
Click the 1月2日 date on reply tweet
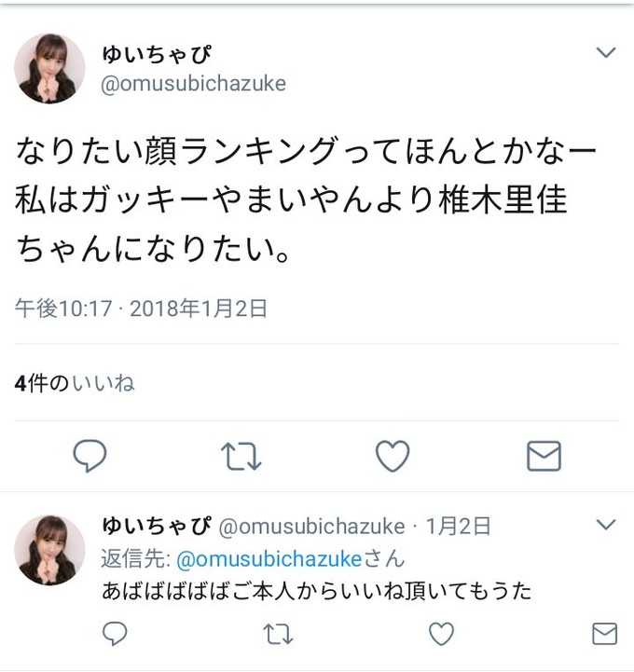458,527
